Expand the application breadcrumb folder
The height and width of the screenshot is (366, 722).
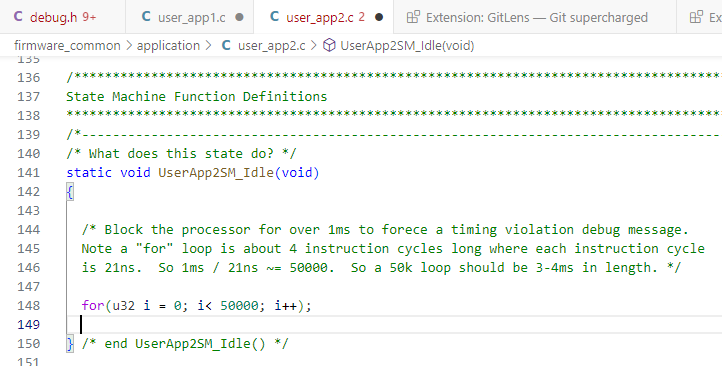pos(168,45)
